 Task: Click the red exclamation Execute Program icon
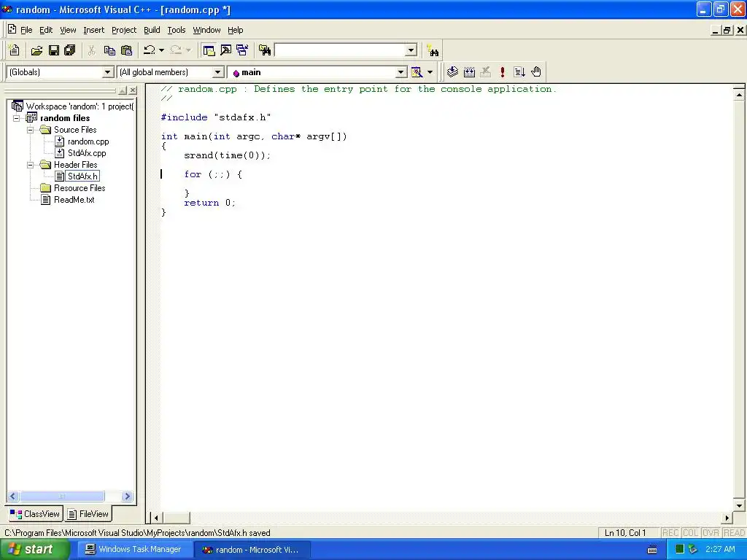503,72
